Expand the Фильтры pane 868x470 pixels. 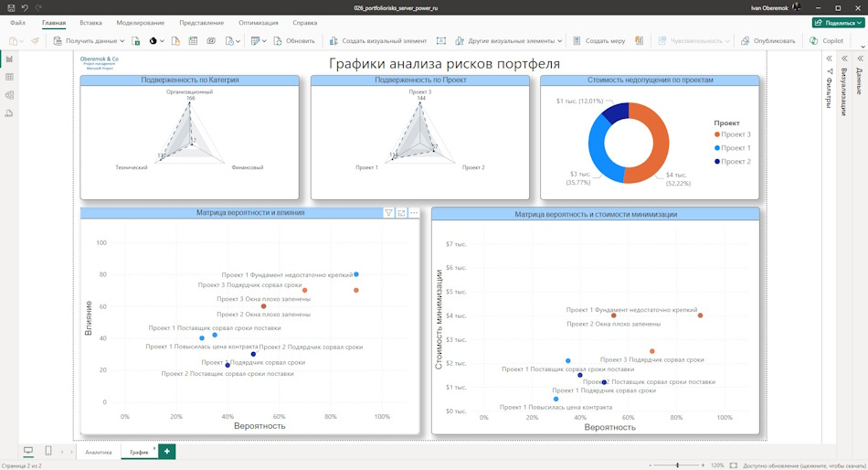(x=830, y=59)
